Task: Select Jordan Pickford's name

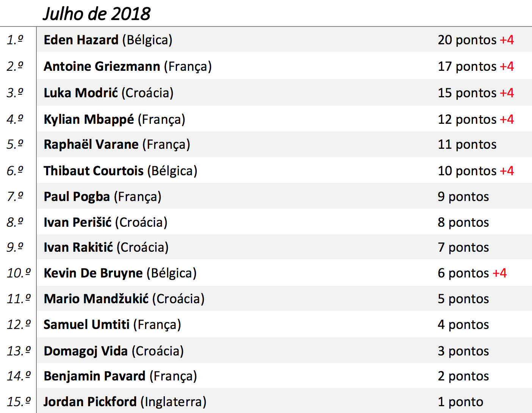Action: [x=90, y=402]
